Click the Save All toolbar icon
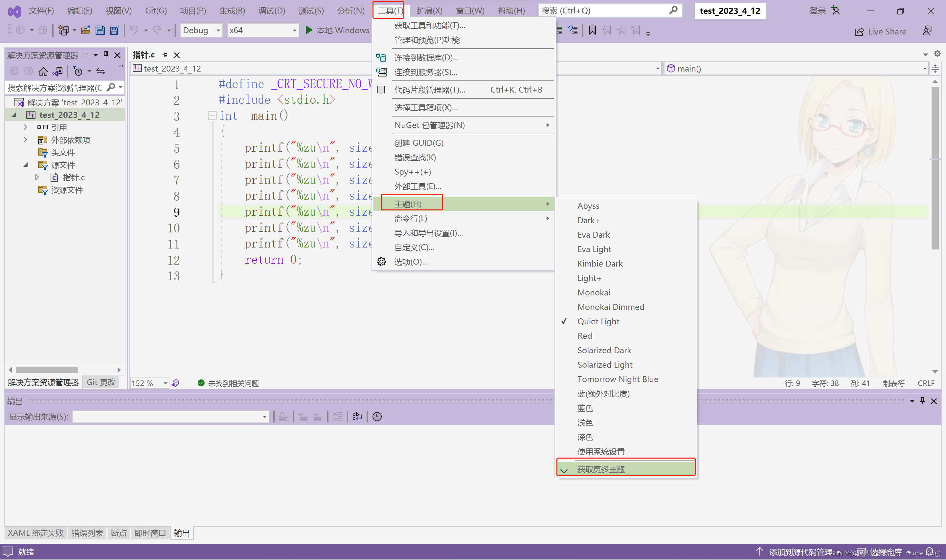This screenshot has width=946, height=560. click(x=114, y=30)
